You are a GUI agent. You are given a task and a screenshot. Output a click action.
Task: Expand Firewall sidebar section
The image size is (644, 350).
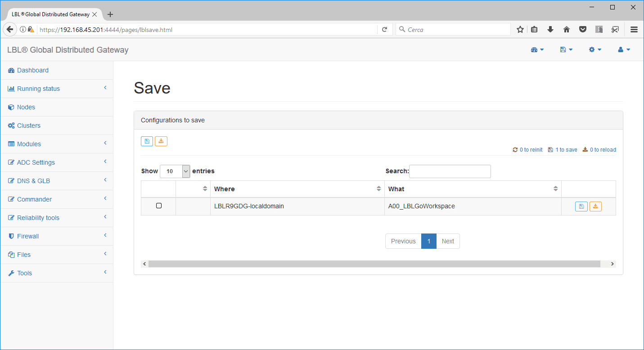pyautogui.click(x=57, y=236)
